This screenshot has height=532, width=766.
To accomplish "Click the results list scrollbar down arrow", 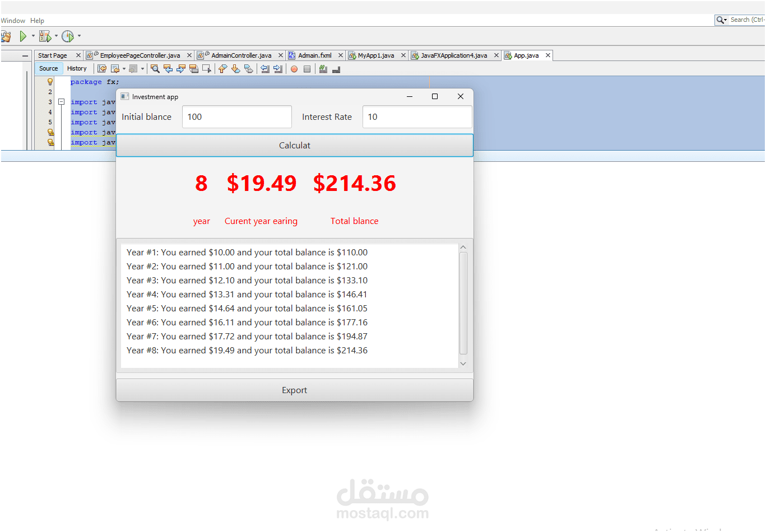I will tap(463, 363).
